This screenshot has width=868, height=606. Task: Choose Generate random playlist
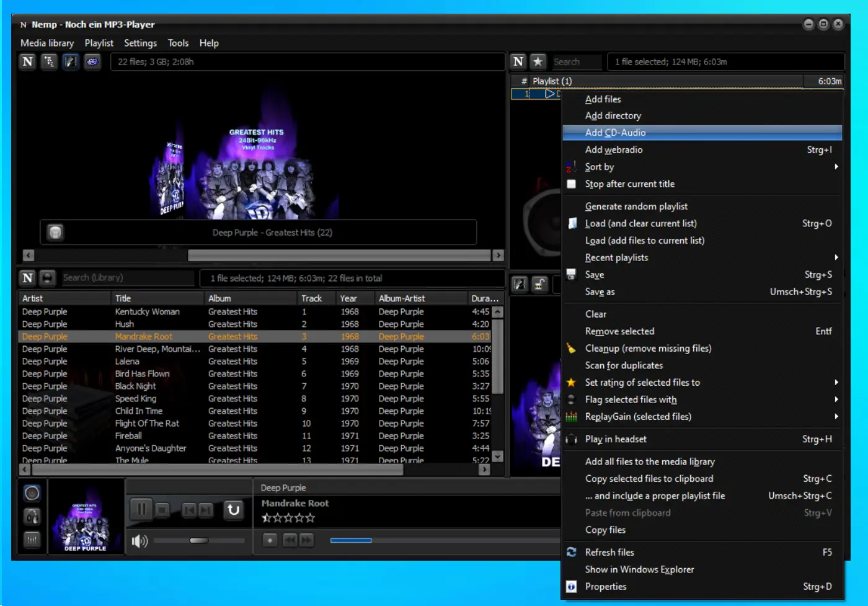[702, 207]
